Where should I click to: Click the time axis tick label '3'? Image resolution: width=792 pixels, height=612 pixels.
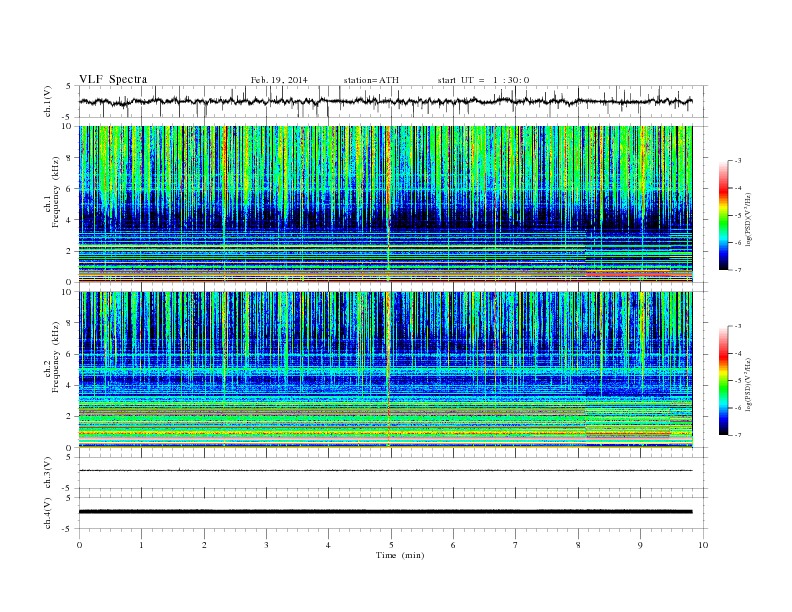tap(266, 545)
